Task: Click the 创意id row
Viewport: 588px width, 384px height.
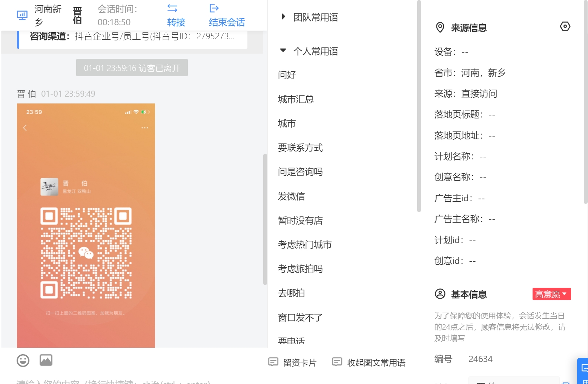Action: coord(455,261)
